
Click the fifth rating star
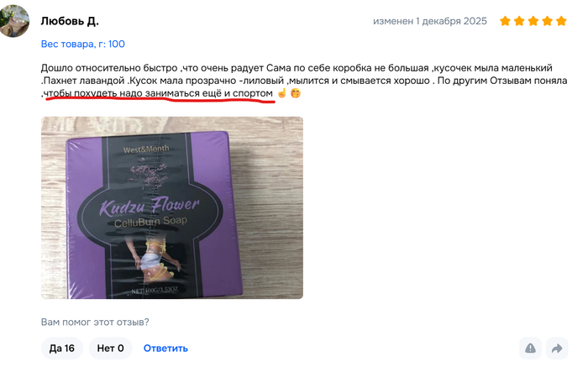tap(561, 21)
